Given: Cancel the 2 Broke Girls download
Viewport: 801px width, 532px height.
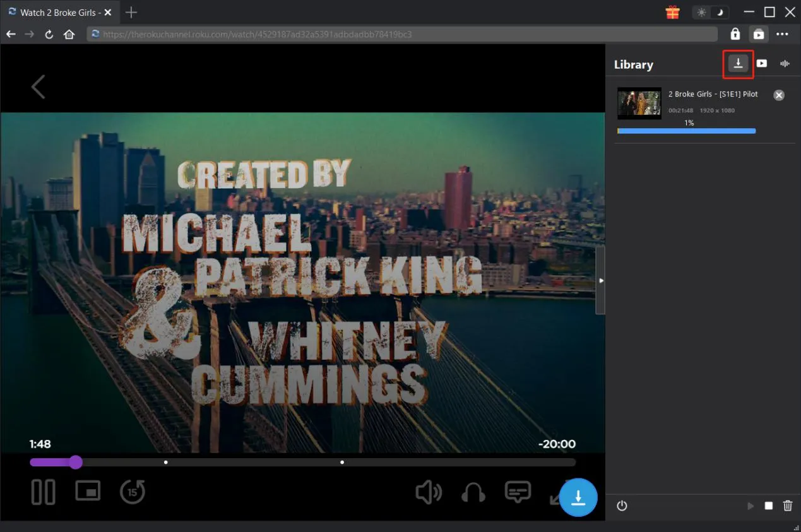Looking at the screenshot, I should [x=779, y=95].
